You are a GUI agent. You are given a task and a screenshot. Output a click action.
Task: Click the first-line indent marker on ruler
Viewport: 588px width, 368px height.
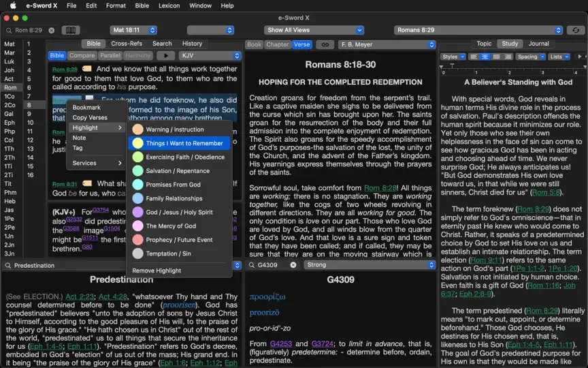(x=442, y=67)
